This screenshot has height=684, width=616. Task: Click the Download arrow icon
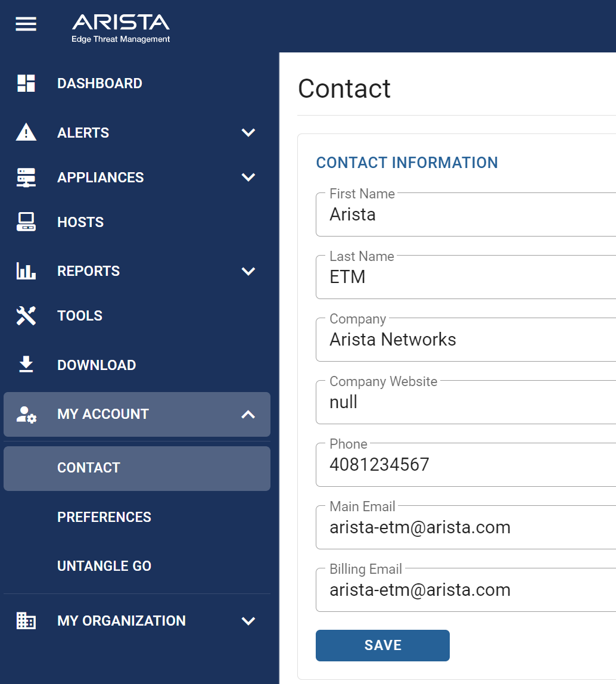[26, 365]
